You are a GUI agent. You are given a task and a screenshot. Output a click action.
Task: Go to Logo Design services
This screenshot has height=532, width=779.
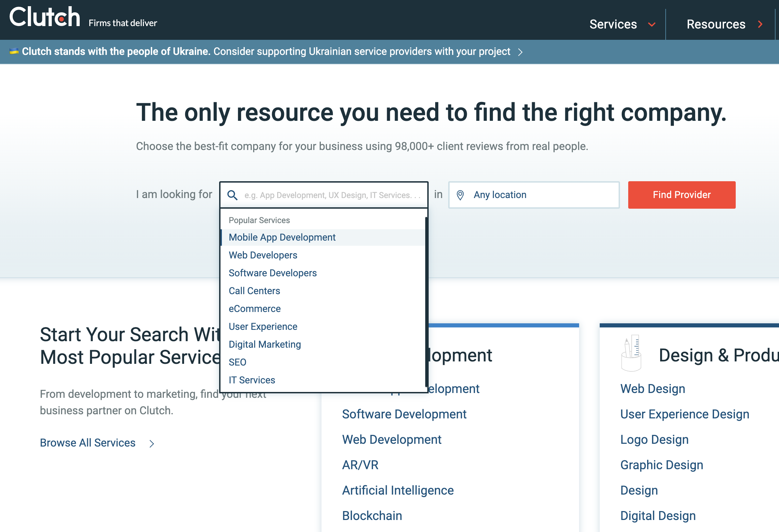pyautogui.click(x=654, y=440)
